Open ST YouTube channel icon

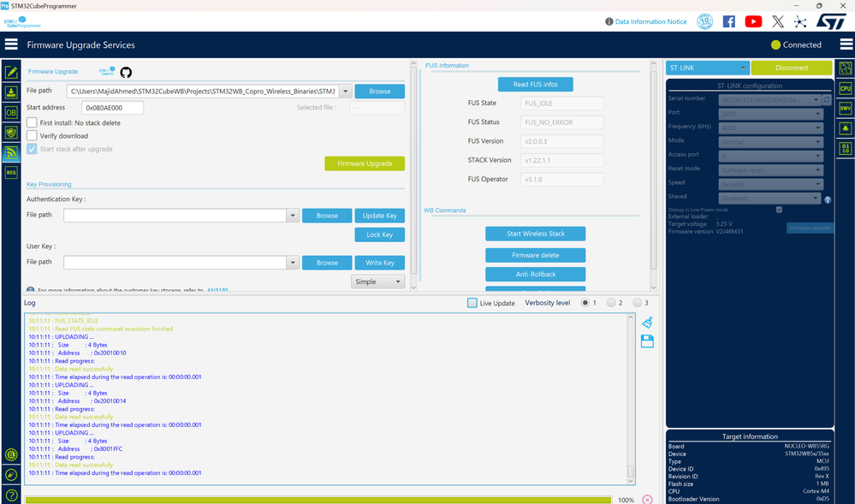(x=753, y=21)
